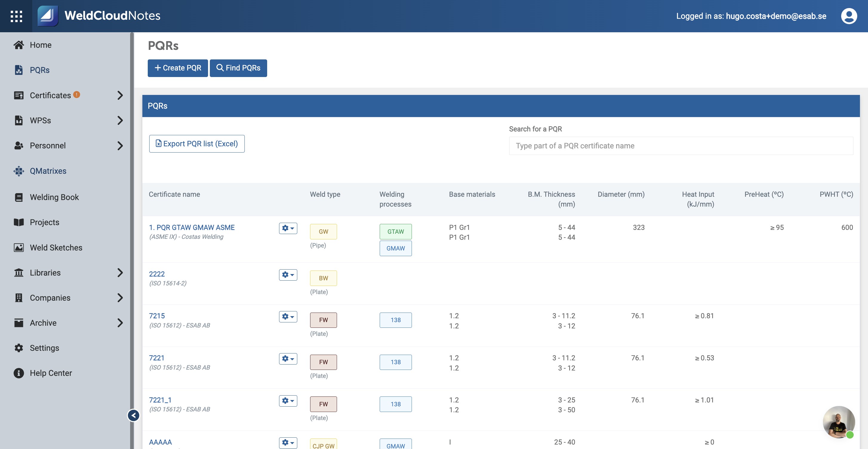Image resolution: width=868 pixels, height=449 pixels.
Task: Open the AAAAA certificate link
Action: tap(160, 442)
